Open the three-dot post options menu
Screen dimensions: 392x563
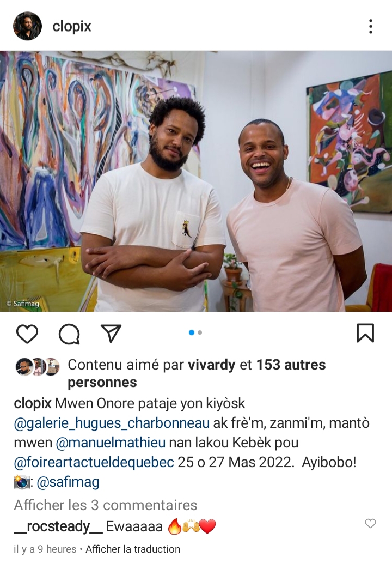[x=370, y=26]
